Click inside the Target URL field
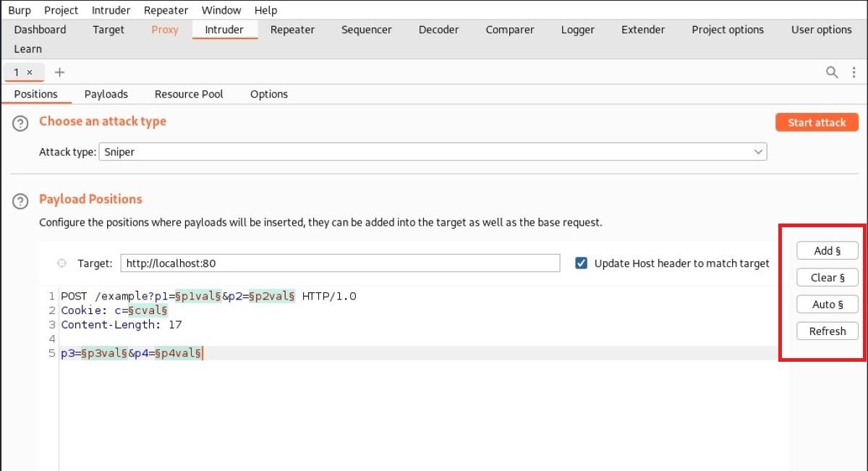868x471 pixels. [340, 263]
